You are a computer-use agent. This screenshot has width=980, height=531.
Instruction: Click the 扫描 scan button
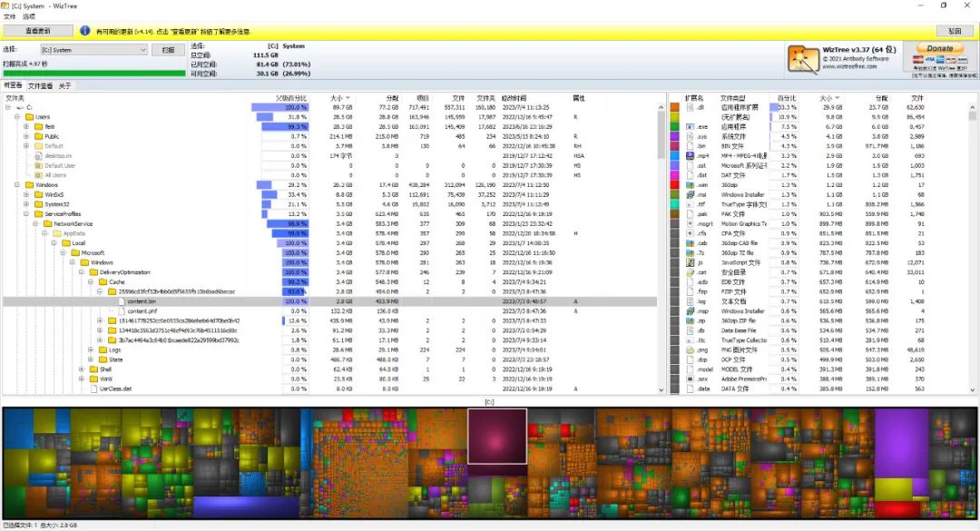tap(168, 49)
